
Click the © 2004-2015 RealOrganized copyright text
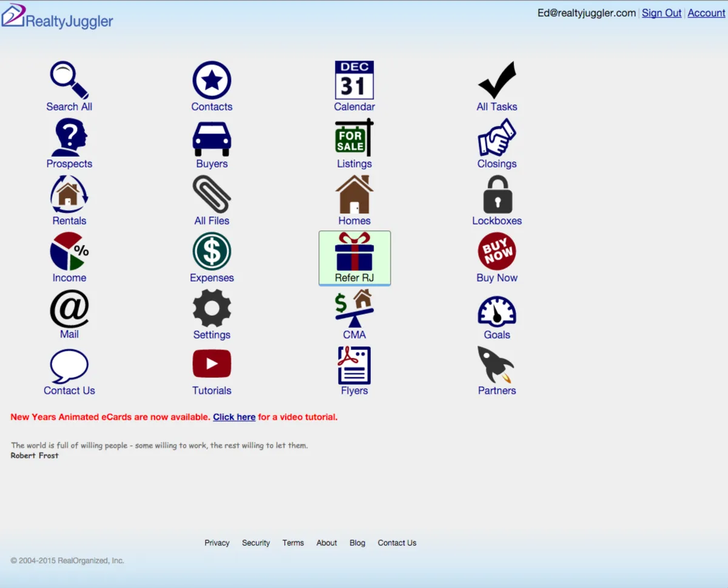[x=67, y=561]
